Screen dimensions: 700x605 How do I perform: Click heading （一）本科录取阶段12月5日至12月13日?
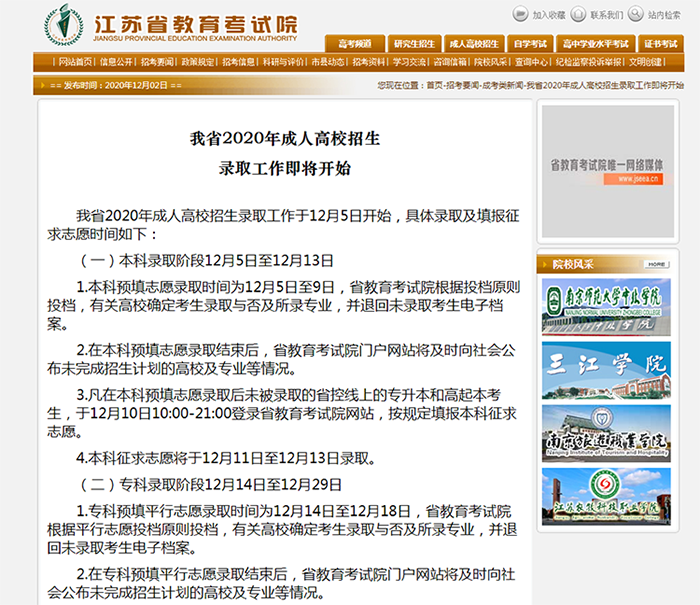(205, 261)
